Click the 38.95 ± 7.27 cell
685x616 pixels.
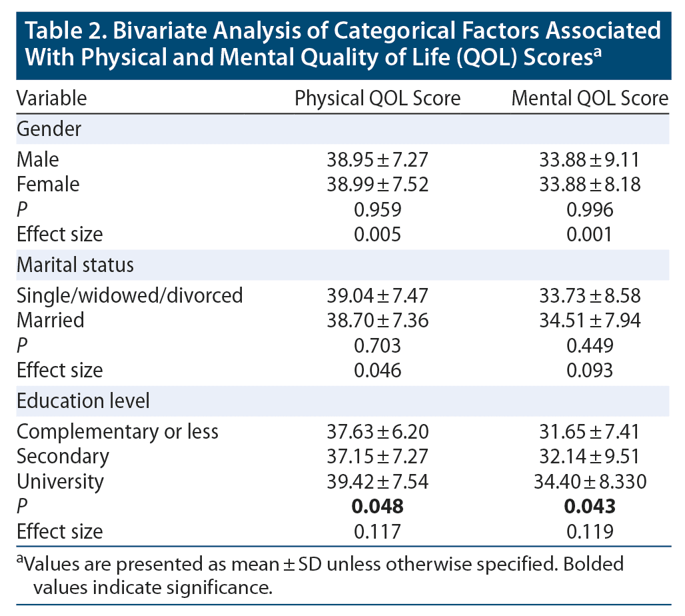tap(378, 159)
